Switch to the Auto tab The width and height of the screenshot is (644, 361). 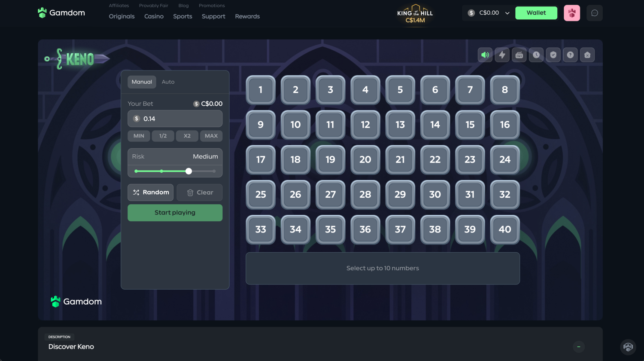[x=168, y=82]
